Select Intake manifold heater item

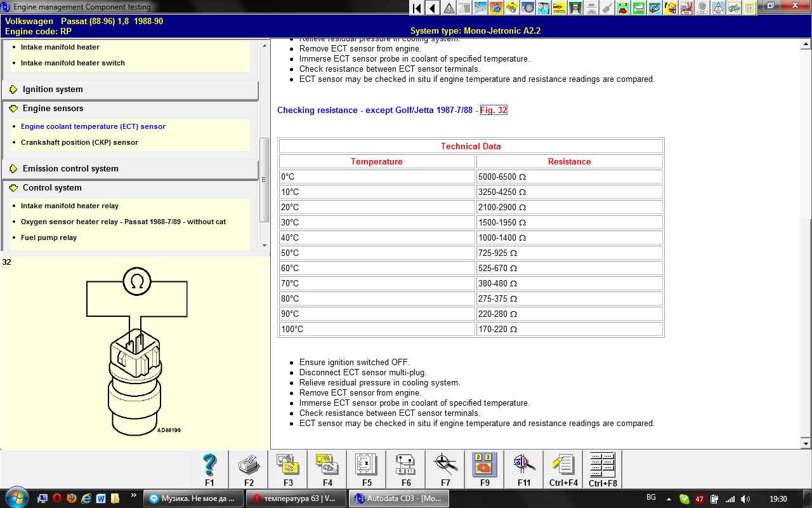point(60,47)
